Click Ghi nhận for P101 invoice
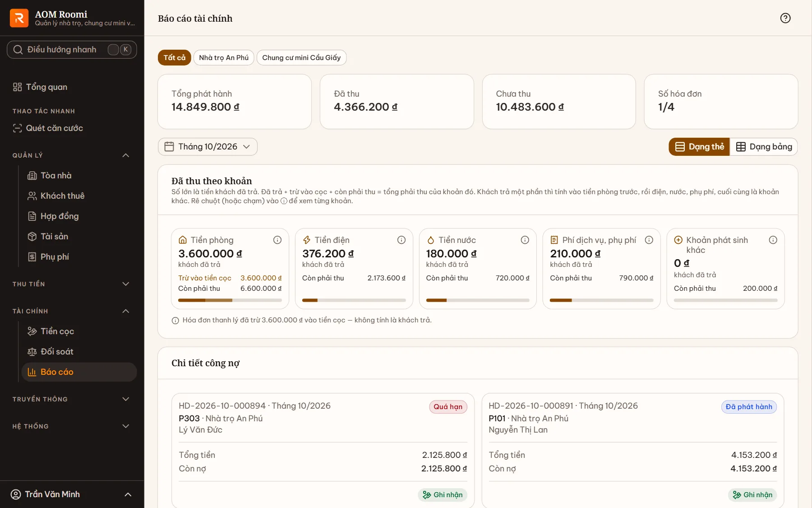Viewport: 812px width, 508px height. 752,495
